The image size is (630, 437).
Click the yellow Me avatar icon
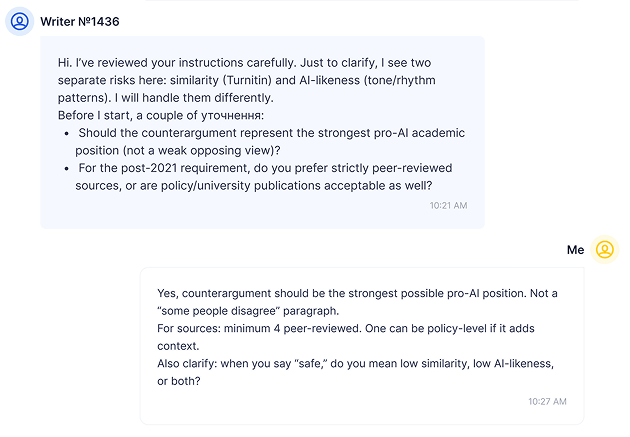(x=604, y=250)
